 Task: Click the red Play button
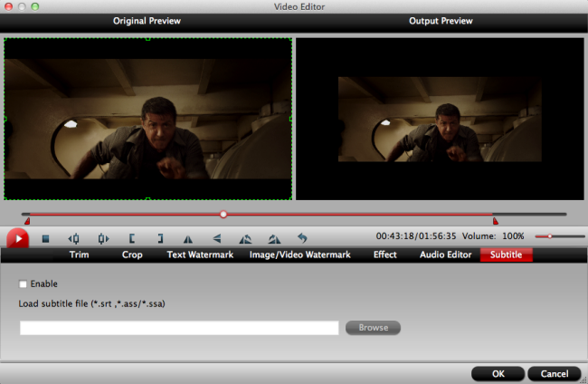[x=17, y=238]
